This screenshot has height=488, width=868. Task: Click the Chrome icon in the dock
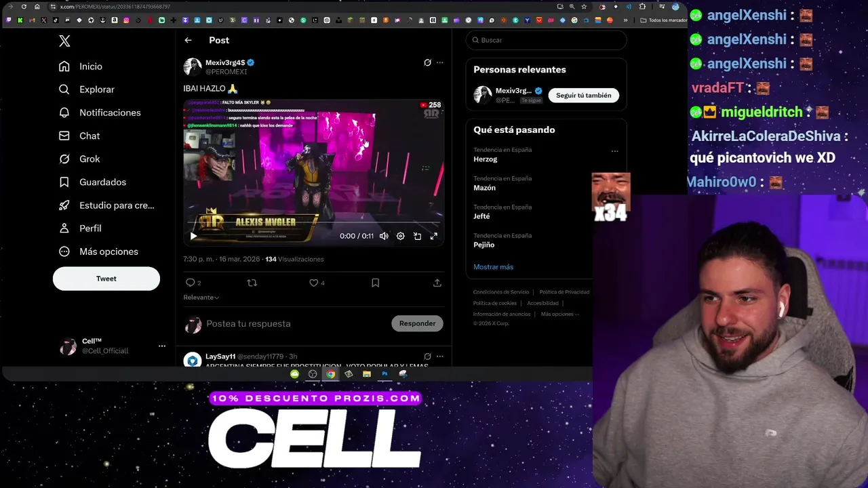[330, 374]
